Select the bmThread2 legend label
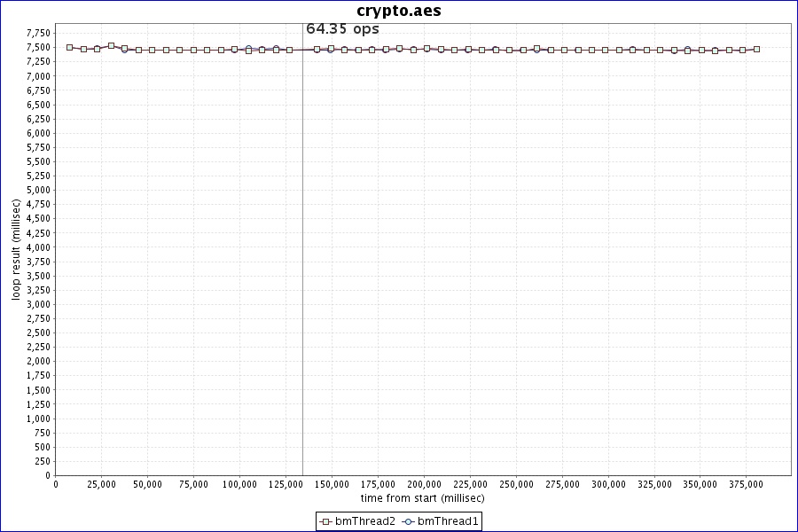Image resolution: width=798 pixels, height=532 pixels. pyautogui.click(x=364, y=521)
